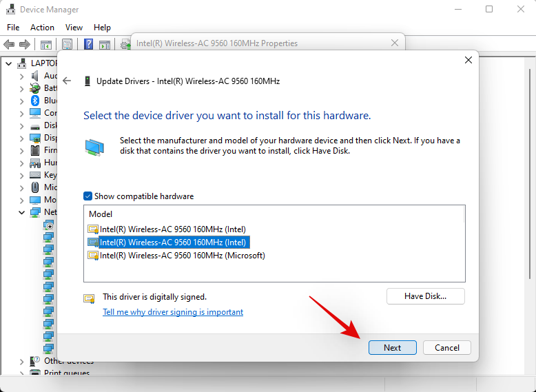This screenshot has height=392, width=536.
Task: Toggle the show/hide console tree toolbar icon
Action: (45, 44)
